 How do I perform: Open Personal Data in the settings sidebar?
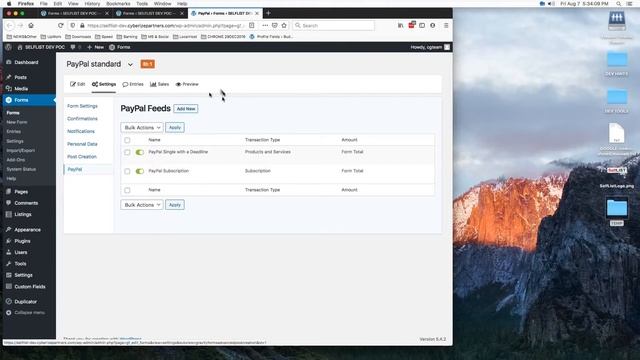(82, 144)
